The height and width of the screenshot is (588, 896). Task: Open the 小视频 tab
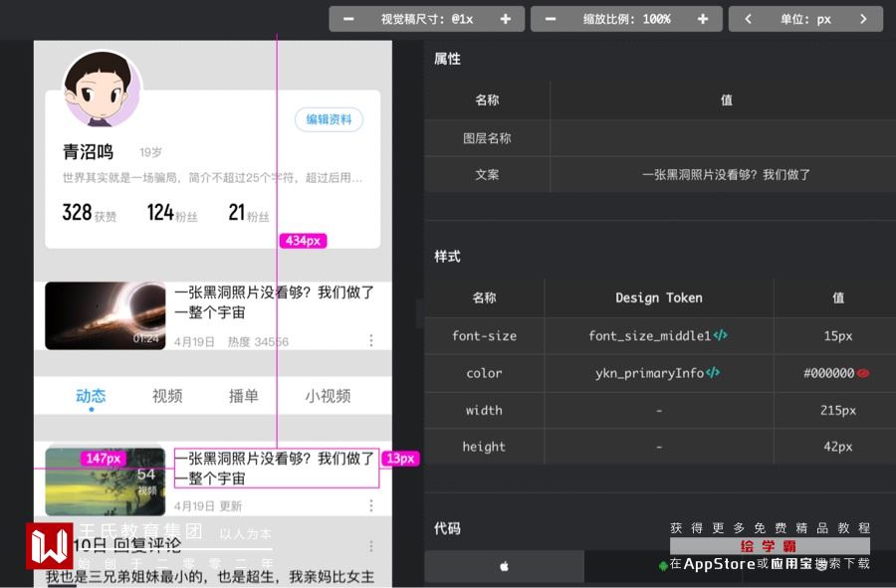[328, 396]
